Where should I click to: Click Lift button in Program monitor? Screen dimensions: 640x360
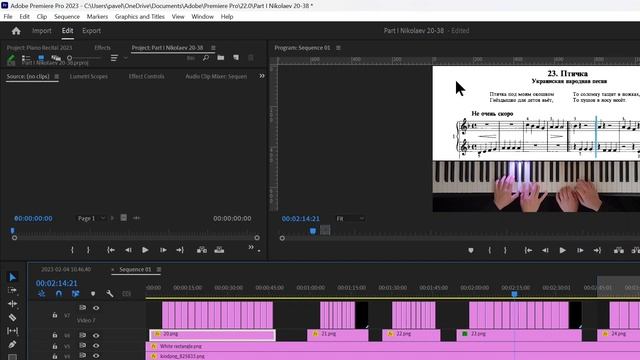[619, 250]
